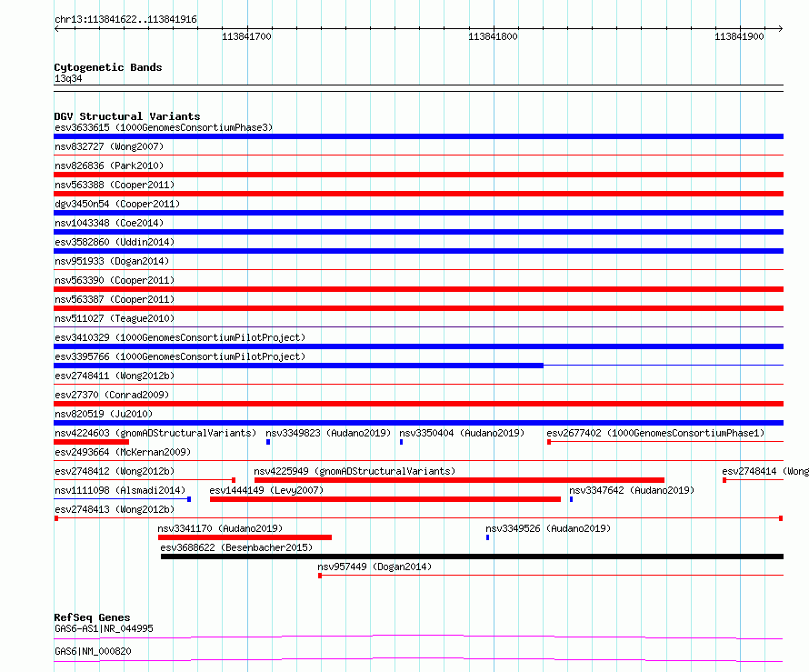Select esv3395766 (1000GenomesConsortiumPilotProject) label

click(180, 356)
